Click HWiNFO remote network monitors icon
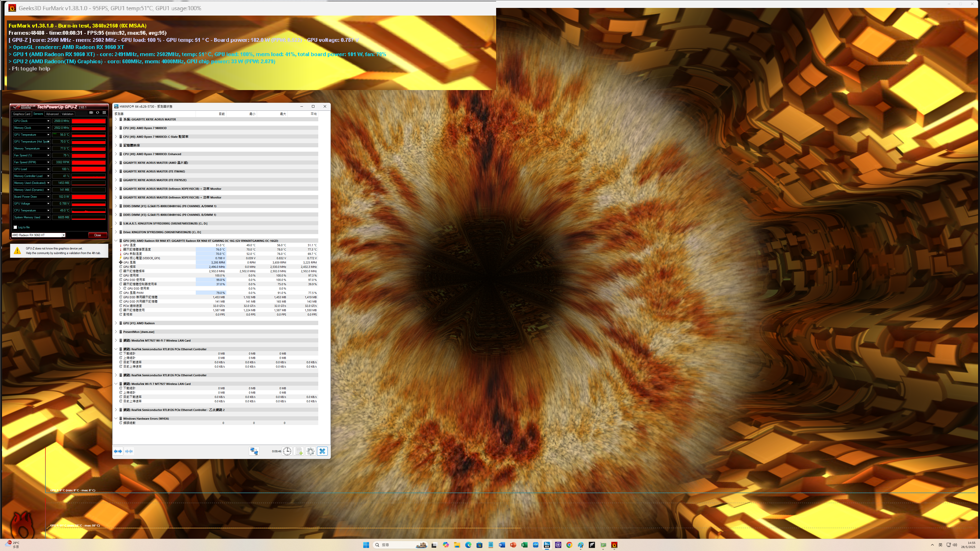Screen dimensions: 980x551 click(x=254, y=451)
